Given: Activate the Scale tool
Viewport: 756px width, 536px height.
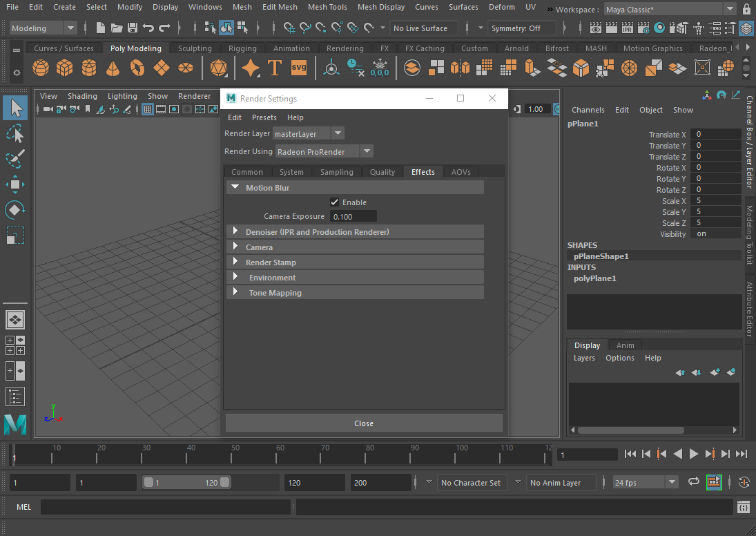Looking at the screenshot, I should (15, 236).
